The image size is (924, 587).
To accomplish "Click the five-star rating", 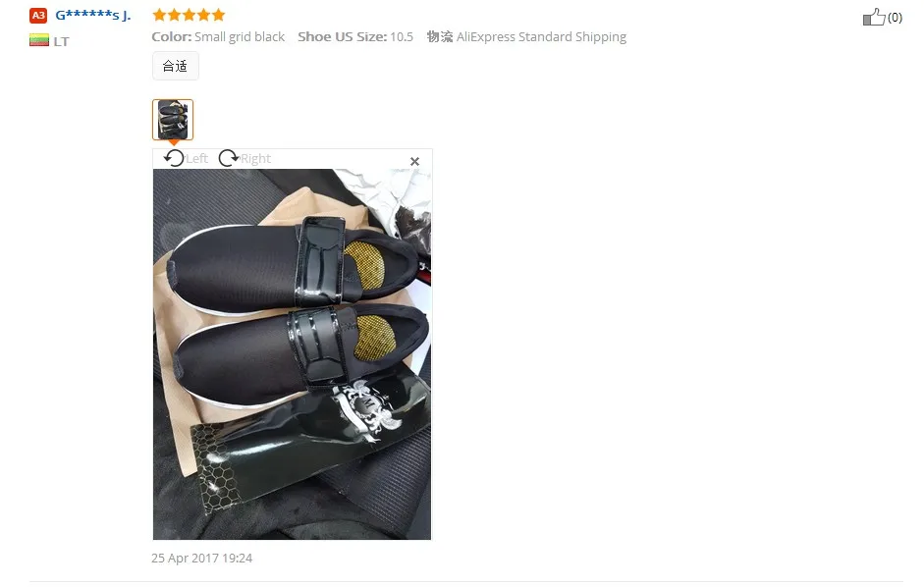I will [x=189, y=15].
